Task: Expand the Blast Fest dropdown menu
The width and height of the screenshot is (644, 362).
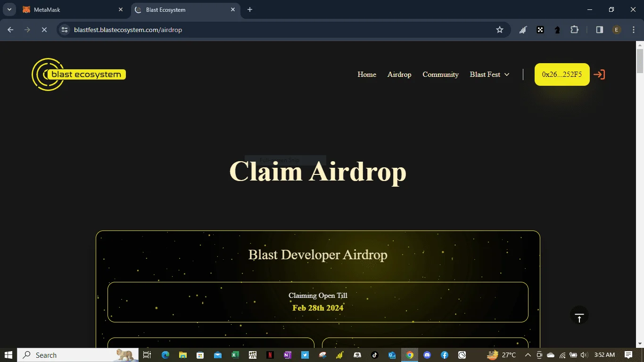Action: tap(489, 74)
